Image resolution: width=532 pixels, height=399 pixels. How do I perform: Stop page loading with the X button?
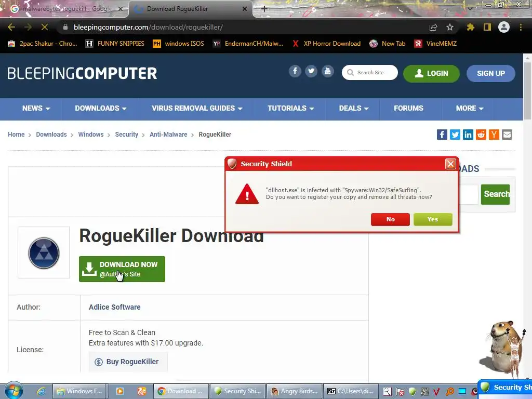point(45,27)
